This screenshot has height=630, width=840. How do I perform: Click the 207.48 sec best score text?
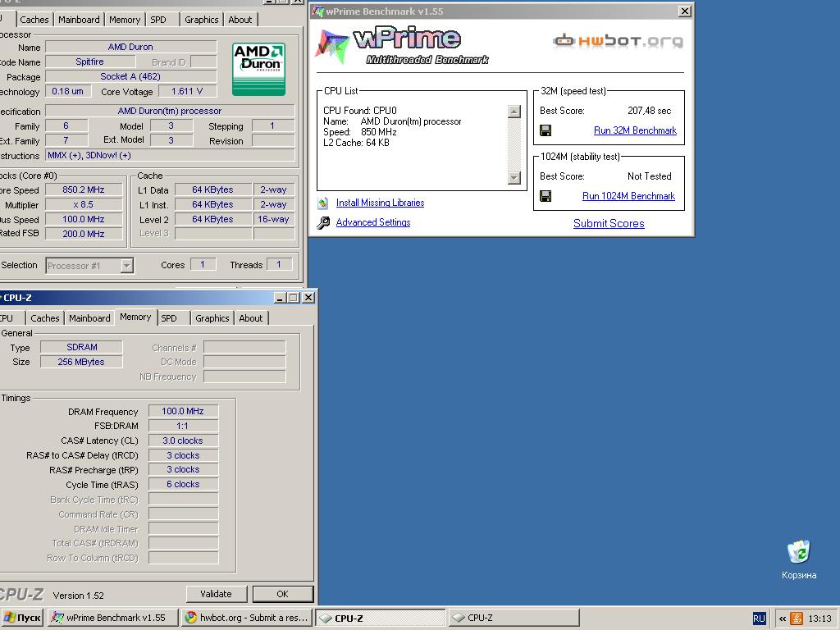click(650, 111)
